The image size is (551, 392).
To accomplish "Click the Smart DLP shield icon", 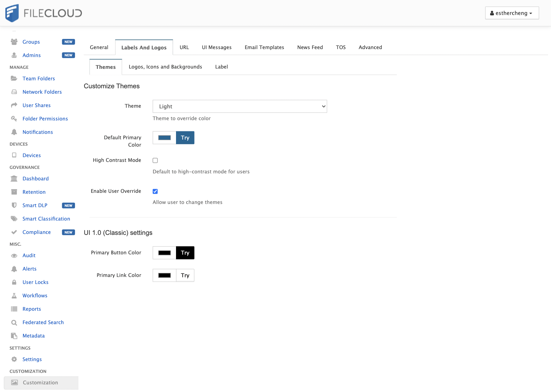I will pyautogui.click(x=14, y=205).
